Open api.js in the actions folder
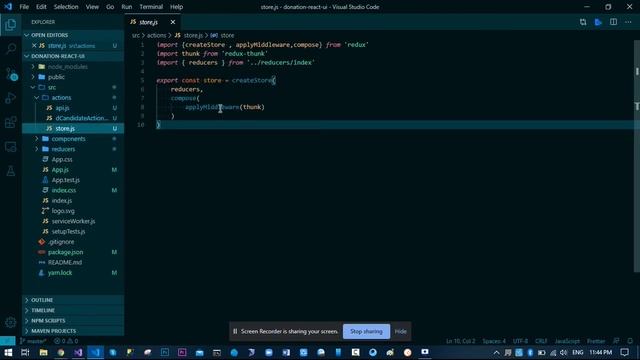This screenshot has width=640, height=360. [62, 108]
